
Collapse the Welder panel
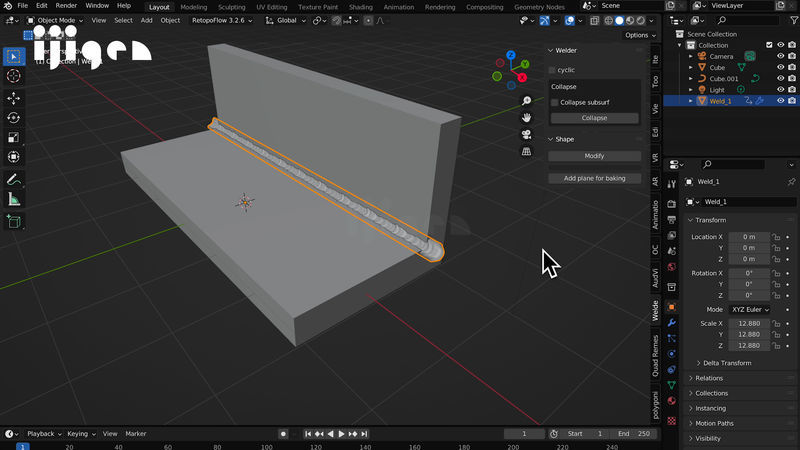551,51
